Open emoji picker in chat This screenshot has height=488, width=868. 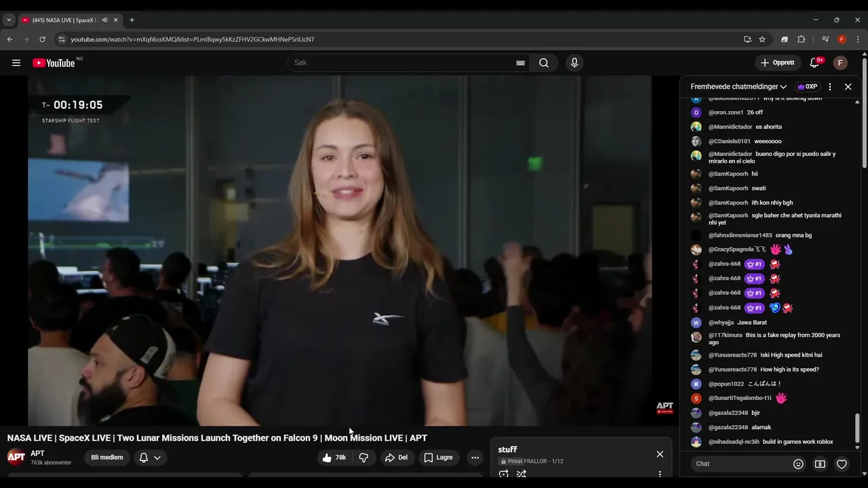pos(798,464)
